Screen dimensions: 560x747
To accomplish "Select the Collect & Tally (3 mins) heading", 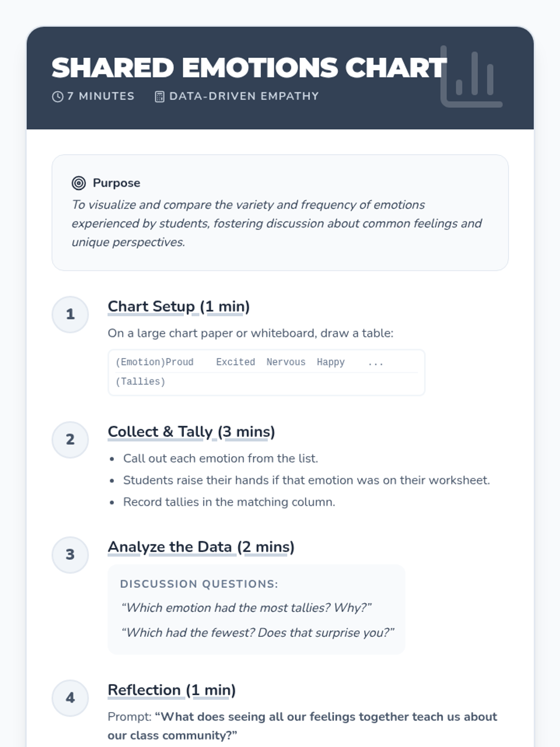I will point(191,432).
